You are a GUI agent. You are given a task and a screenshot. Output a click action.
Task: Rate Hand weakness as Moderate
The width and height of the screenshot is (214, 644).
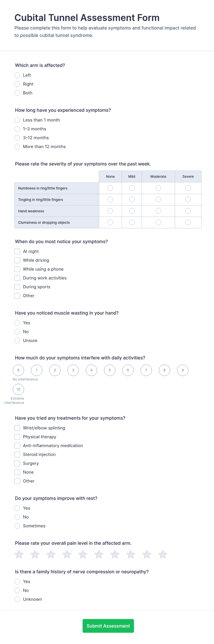tap(158, 211)
